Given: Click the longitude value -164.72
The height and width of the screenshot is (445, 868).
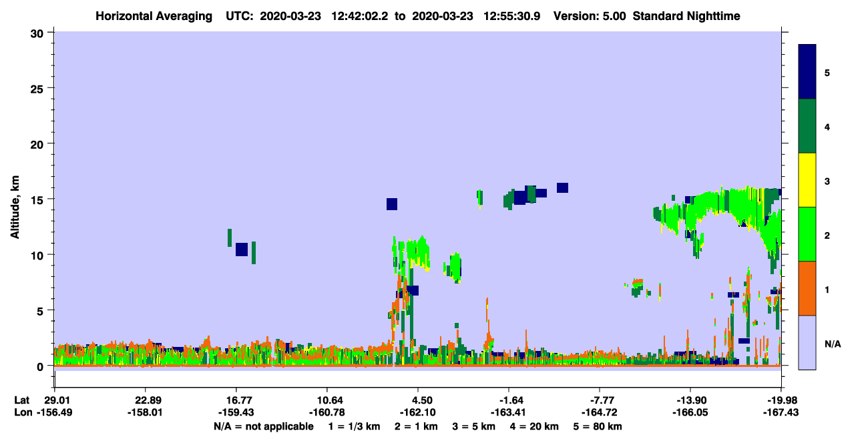Looking at the screenshot, I should point(600,412).
